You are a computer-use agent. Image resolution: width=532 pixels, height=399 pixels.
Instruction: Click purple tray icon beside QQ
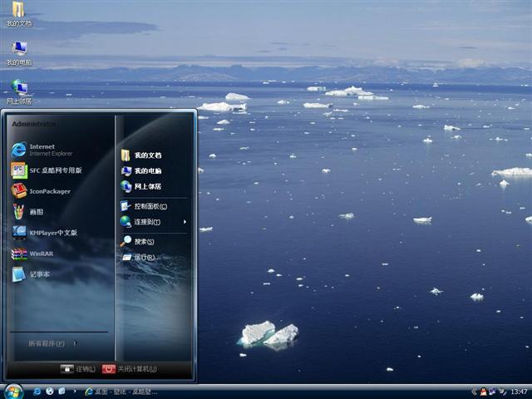(x=491, y=392)
